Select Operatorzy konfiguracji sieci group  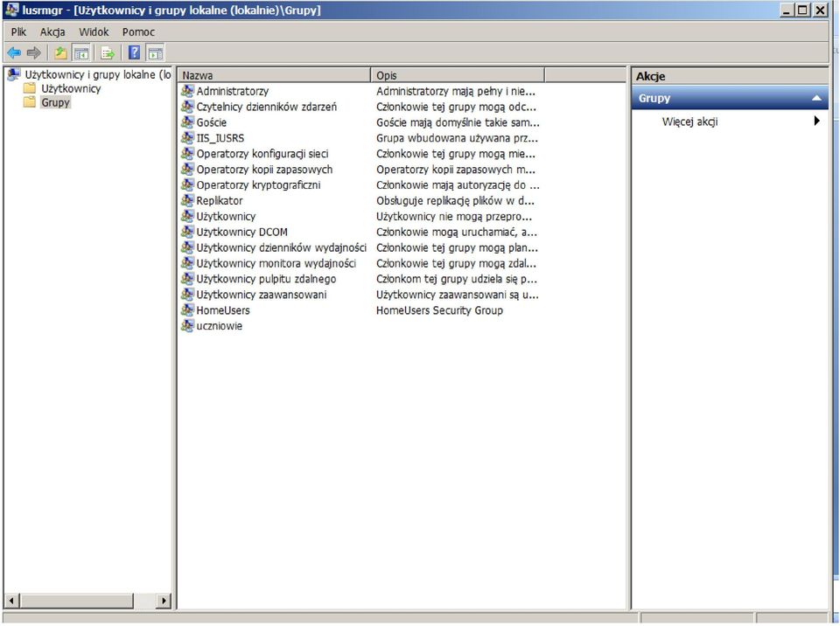pos(262,154)
